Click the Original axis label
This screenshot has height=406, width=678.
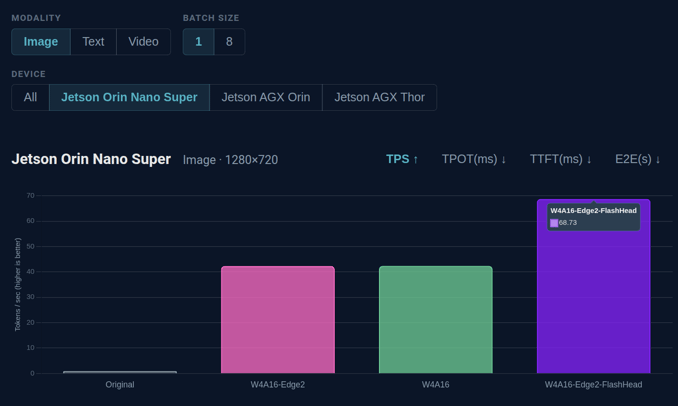[120, 385]
